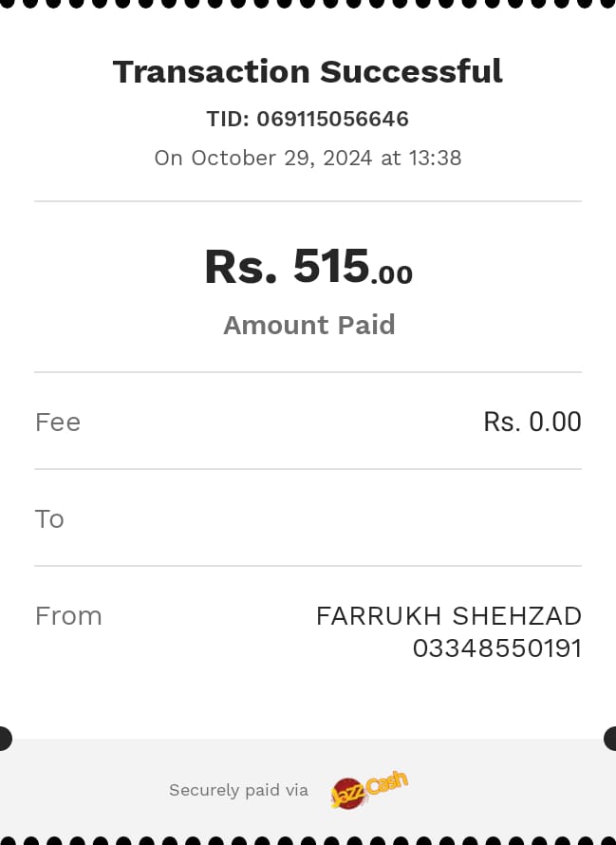This screenshot has height=845, width=616.
Task: Click the divider line below the date
Action: tap(308, 201)
